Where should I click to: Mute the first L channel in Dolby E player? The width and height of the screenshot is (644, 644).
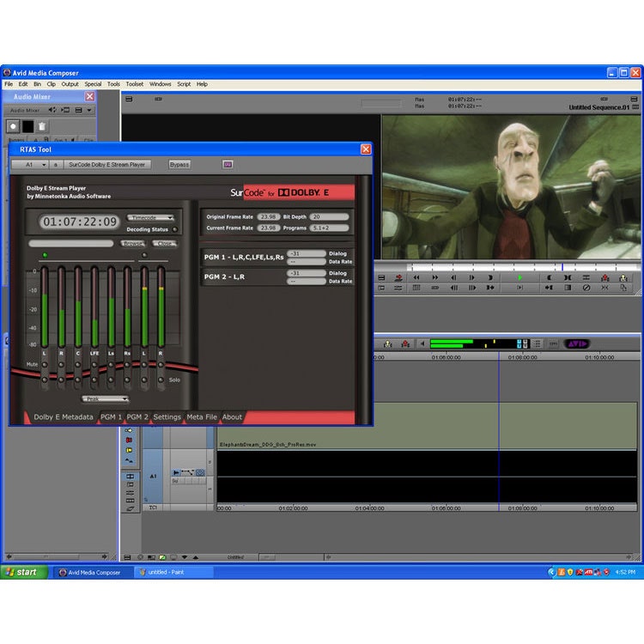click(x=45, y=365)
